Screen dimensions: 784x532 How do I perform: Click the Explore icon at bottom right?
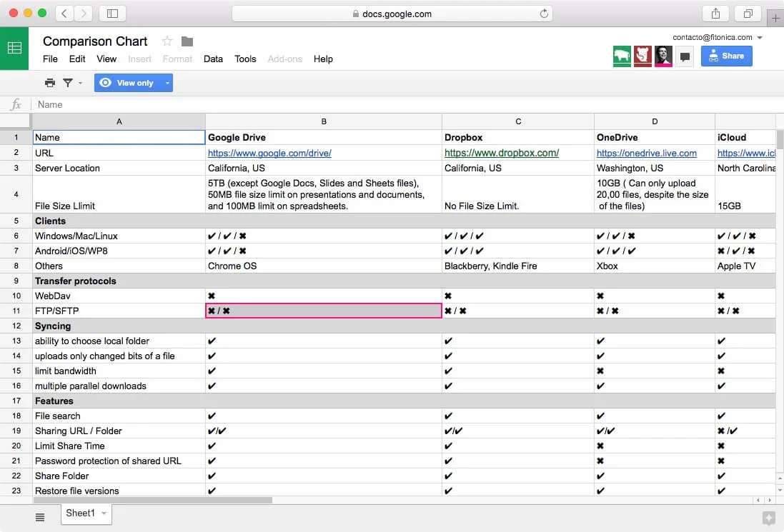click(x=769, y=518)
